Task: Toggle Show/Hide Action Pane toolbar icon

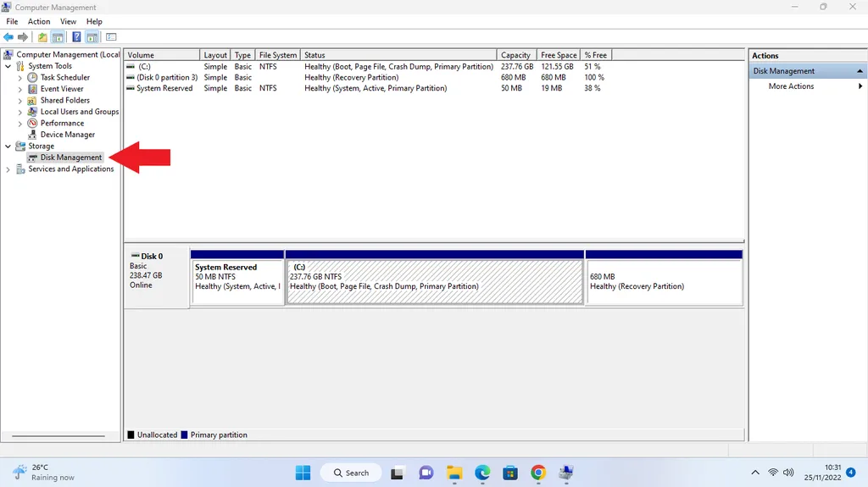Action: click(92, 37)
